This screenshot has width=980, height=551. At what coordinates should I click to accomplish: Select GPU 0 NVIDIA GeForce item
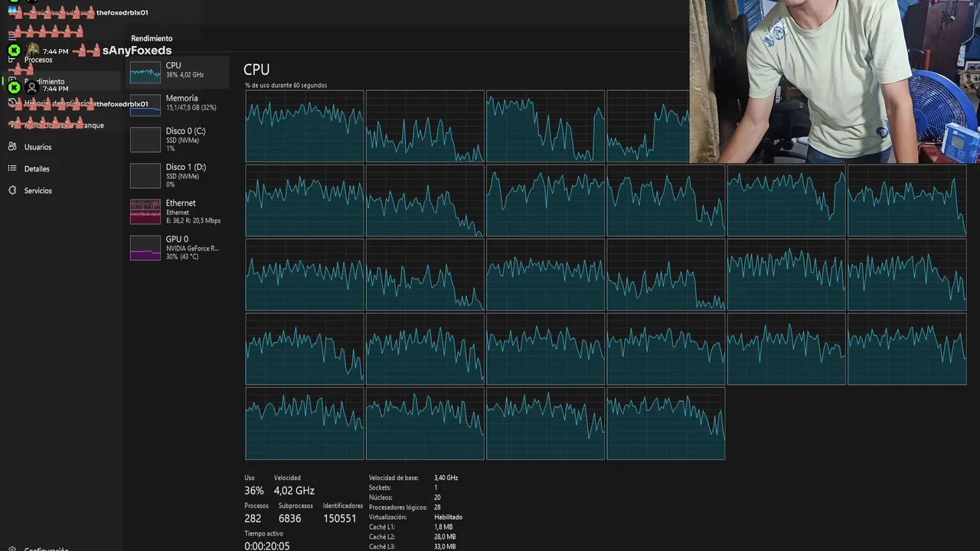pos(178,247)
